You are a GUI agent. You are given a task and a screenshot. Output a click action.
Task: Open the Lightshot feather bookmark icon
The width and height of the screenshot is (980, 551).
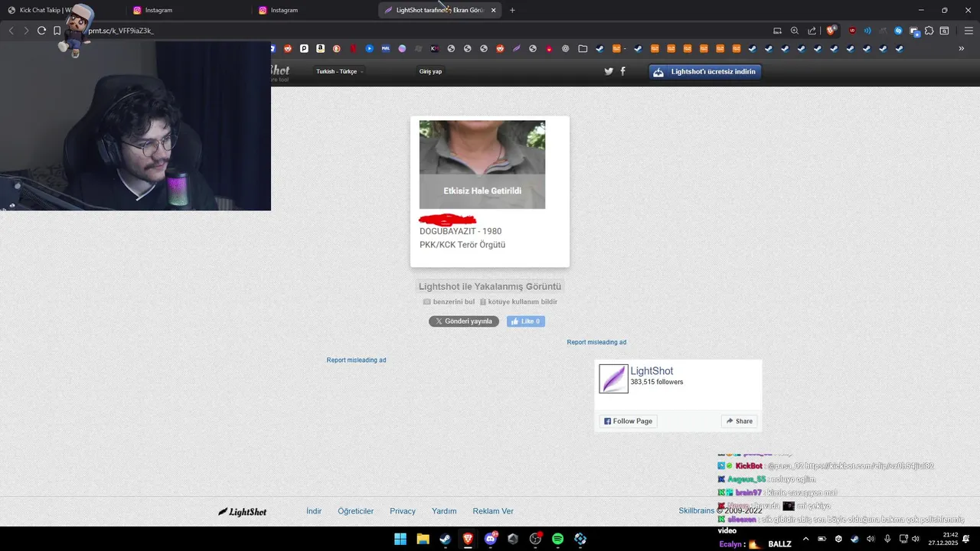(517, 48)
